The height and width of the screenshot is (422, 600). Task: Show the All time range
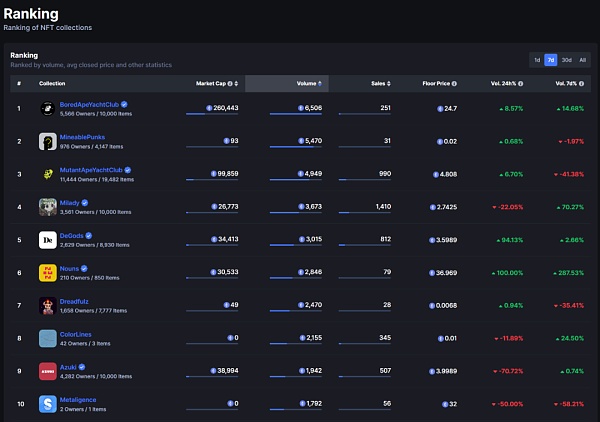(583, 60)
